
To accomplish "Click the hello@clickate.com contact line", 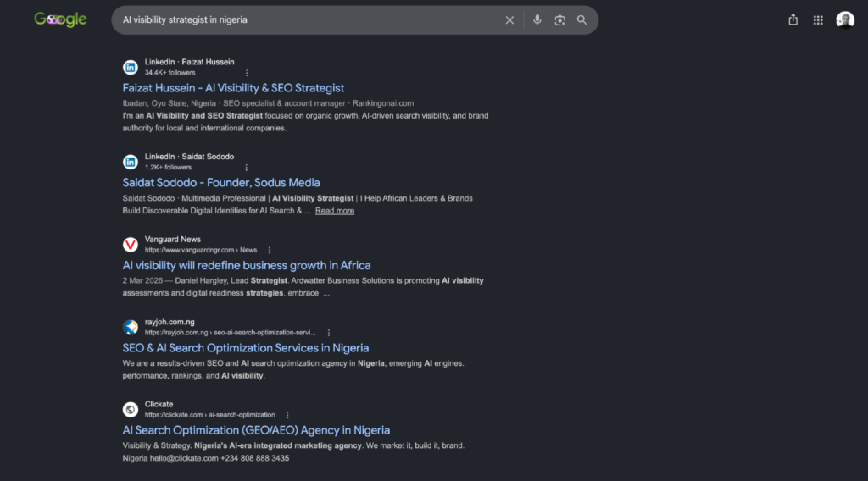I will [206, 458].
